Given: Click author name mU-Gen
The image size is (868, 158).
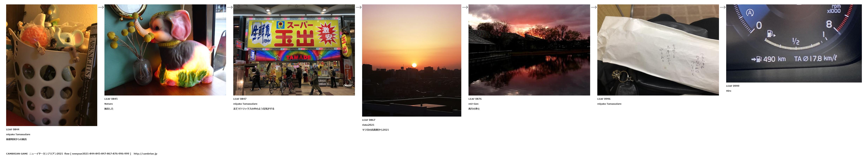Looking at the screenshot, I should (473, 104).
